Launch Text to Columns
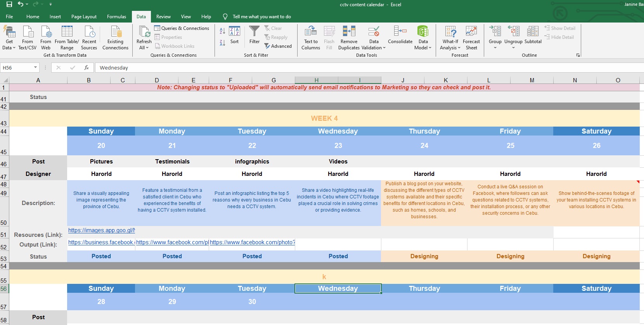This screenshot has width=644, height=325. (x=311, y=38)
